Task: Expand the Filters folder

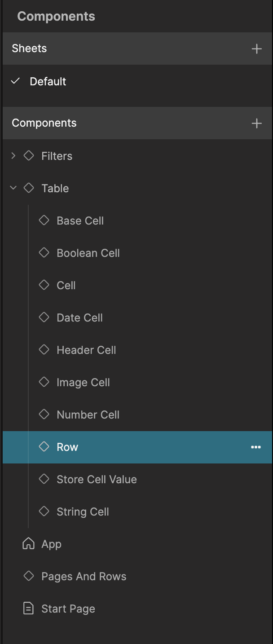Action: coord(13,156)
